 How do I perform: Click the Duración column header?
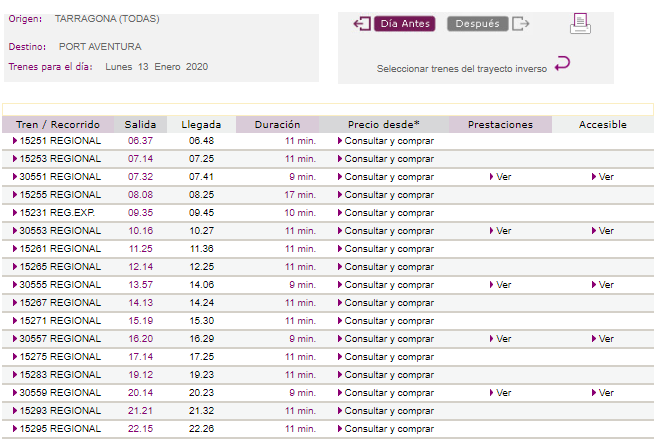tap(277, 125)
